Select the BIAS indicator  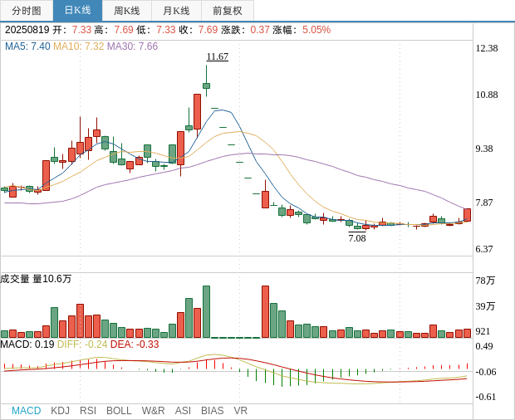(212, 411)
